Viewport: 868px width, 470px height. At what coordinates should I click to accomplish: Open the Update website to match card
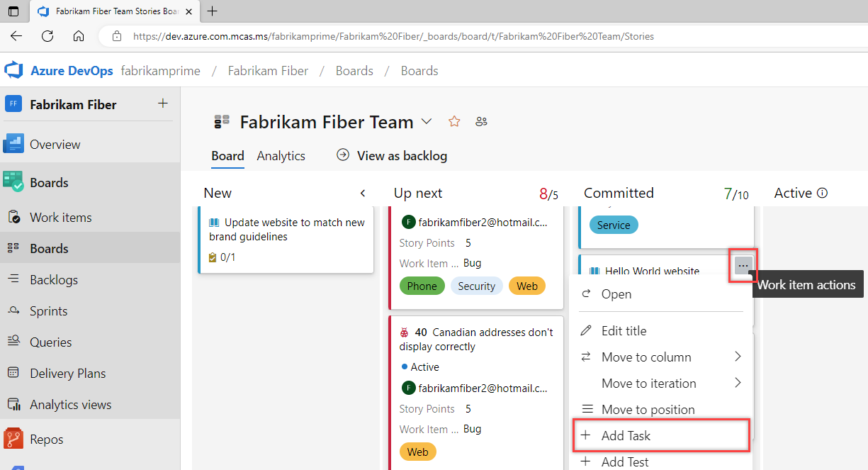tap(287, 230)
